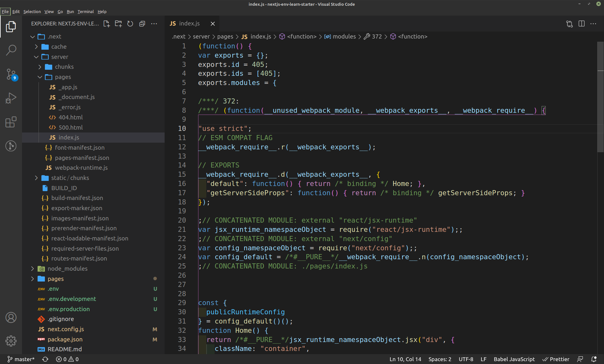Viewport: 604px width, 364px height.
Task: Open the Git Graph activity icon
Action: click(11, 146)
